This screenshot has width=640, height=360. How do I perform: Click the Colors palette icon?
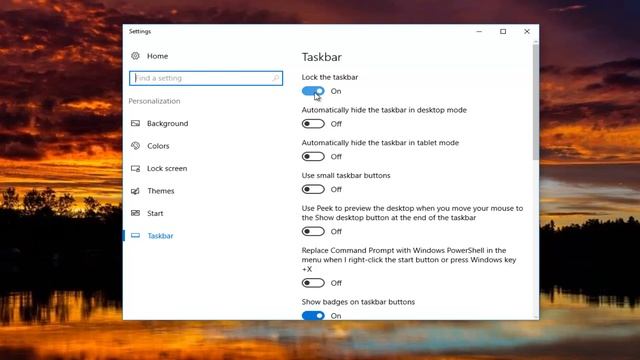[x=135, y=146]
